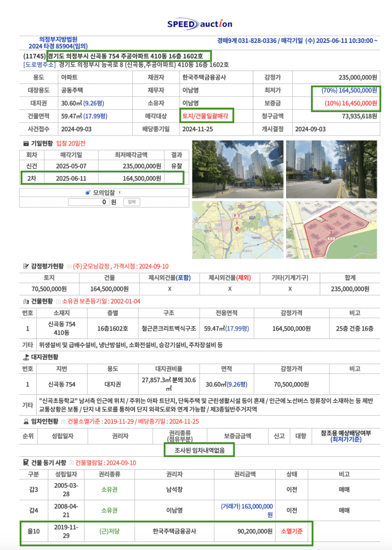This screenshot has width=392, height=550.
Task: Click the 16층1602호 floor cell
Action: 113,329
